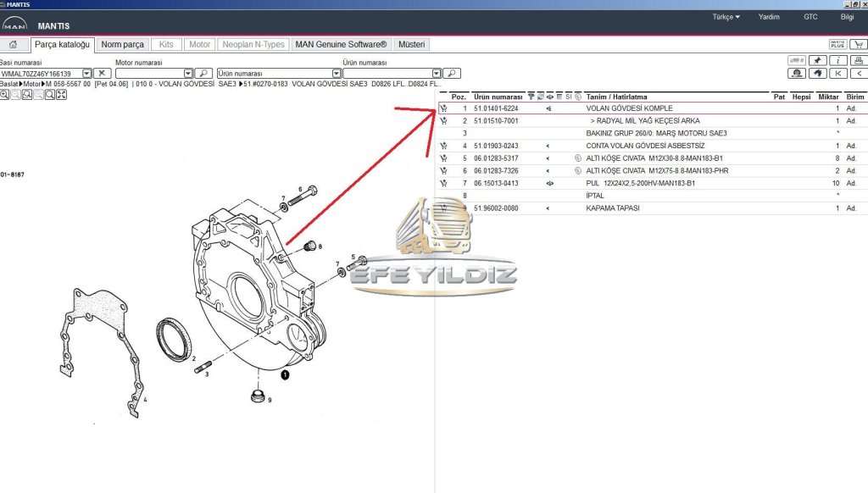
Task: Open the Yardim help link
Action: [x=769, y=17]
